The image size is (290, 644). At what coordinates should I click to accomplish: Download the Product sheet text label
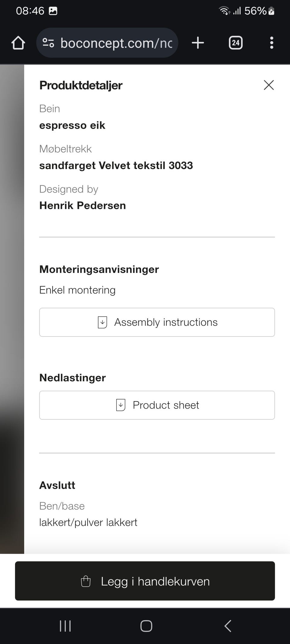click(166, 405)
